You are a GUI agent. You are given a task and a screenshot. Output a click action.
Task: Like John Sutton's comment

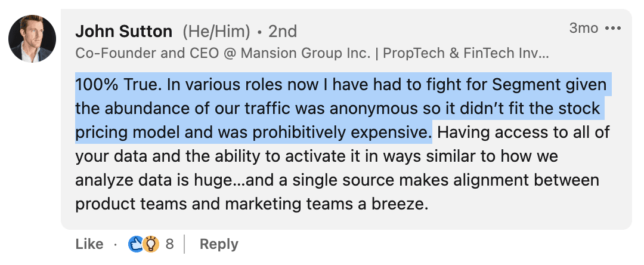click(x=89, y=244)
